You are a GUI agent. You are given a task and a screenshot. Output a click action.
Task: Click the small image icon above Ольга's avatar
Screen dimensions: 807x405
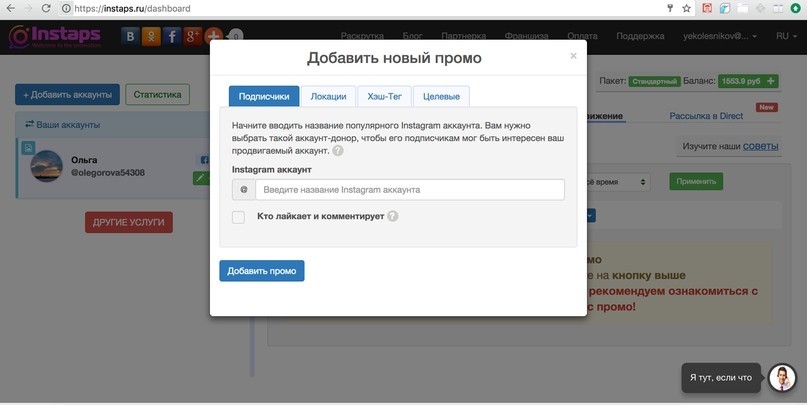coord(28,148)
